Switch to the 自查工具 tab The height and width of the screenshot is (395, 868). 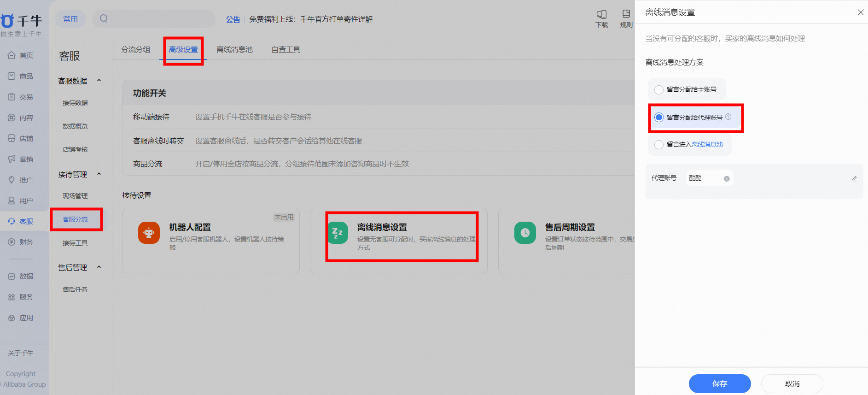coord(286,49)
